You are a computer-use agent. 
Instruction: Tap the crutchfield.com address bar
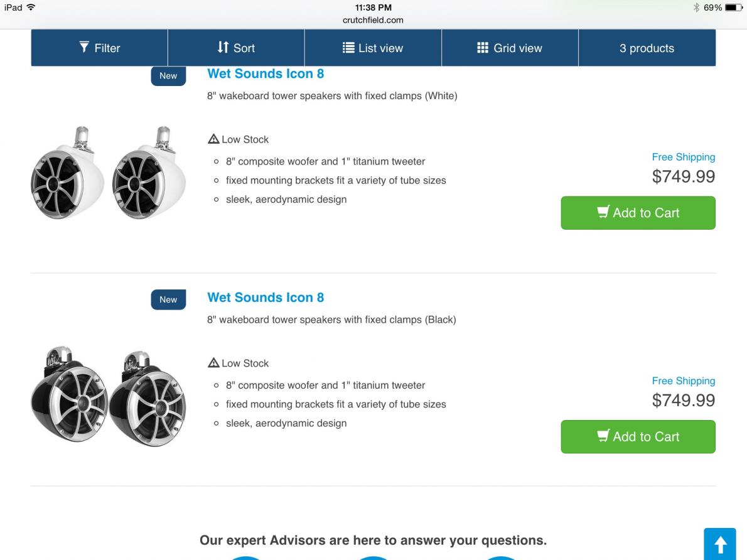373,20
